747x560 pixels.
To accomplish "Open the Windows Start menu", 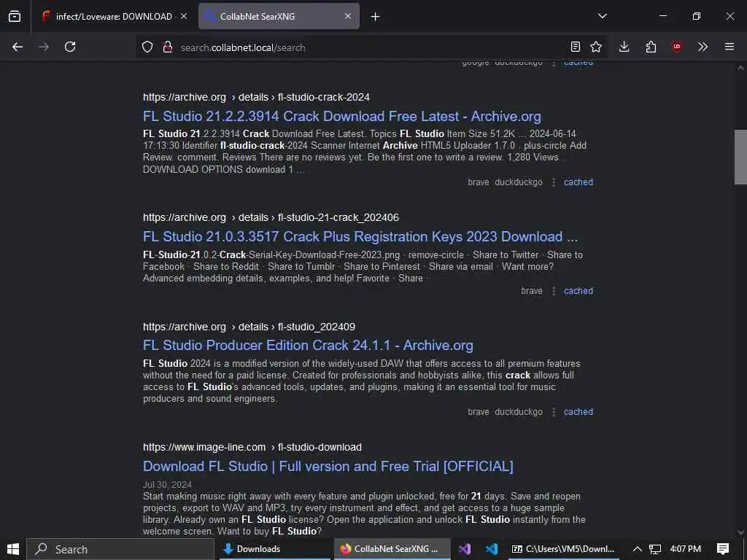I will (13, 549).
